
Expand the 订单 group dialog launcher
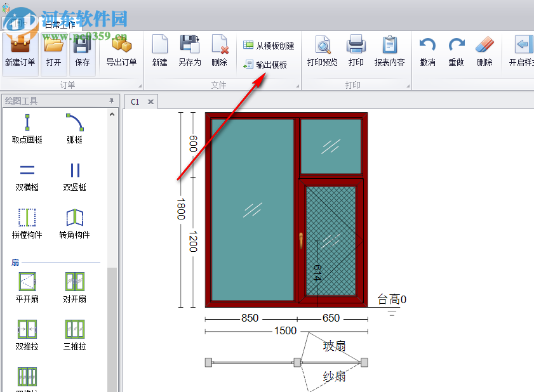140,86
